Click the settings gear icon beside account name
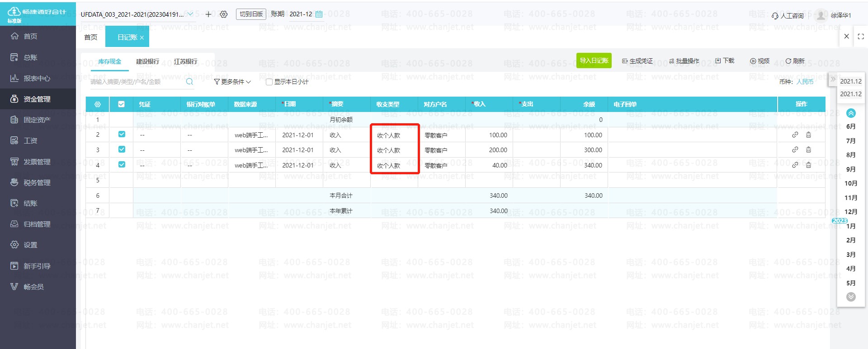This screenshot has width=868, height=349. 224,14
